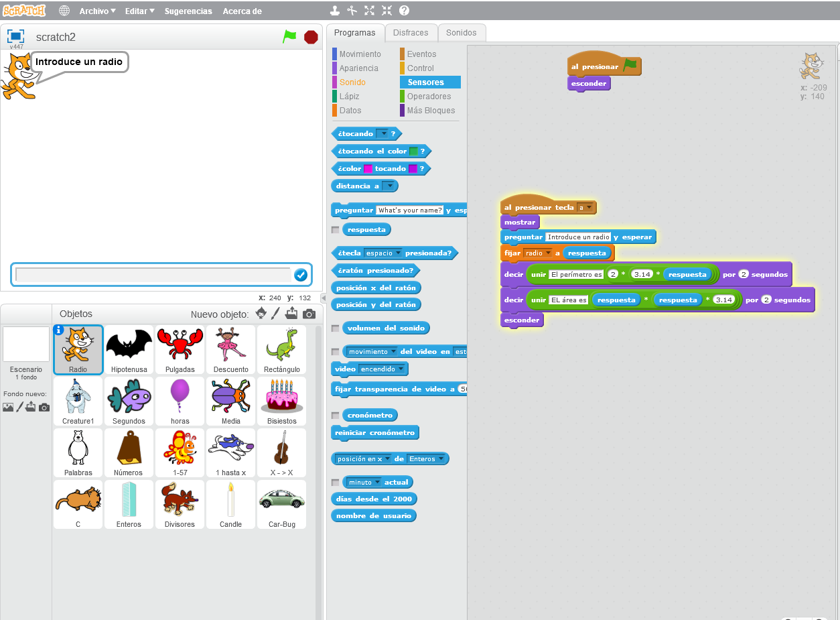This screenshot has width=840, height=620.
Task: Click the green flag to run project
Action: [x=289, y=37]
